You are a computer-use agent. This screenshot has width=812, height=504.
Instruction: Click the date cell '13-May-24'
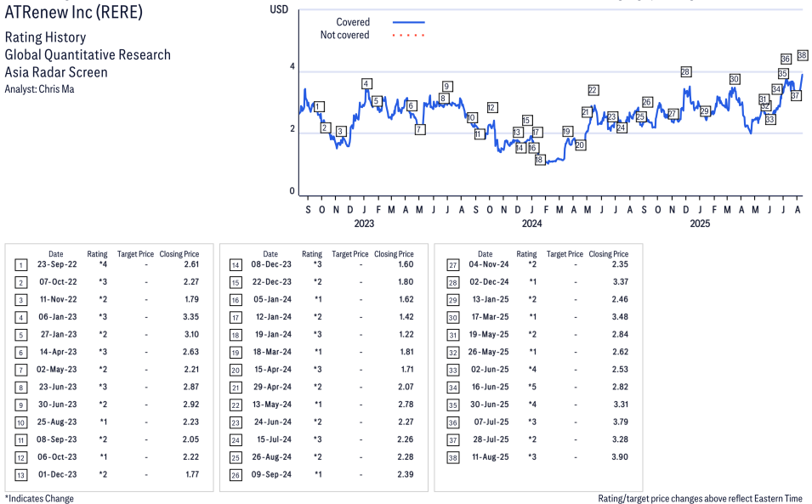(x=272, y=405)
